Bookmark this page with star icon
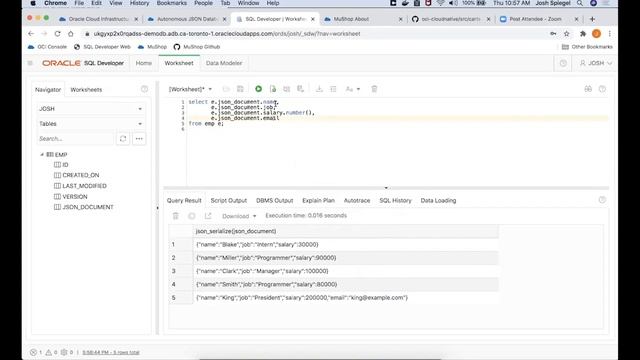This screenshot has width=640, height=360. pyautogui.click(x=567, y=34)
